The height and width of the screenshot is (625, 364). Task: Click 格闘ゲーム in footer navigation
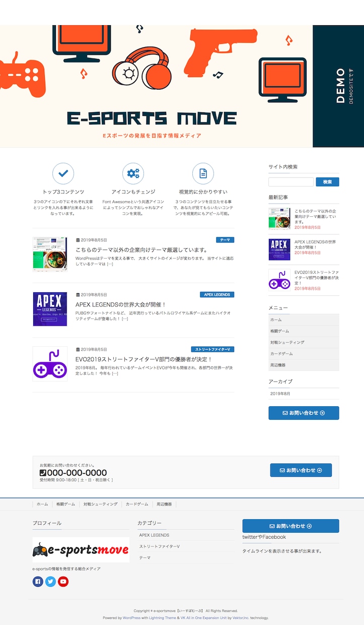pyautogui.click(x=65, y=504)
